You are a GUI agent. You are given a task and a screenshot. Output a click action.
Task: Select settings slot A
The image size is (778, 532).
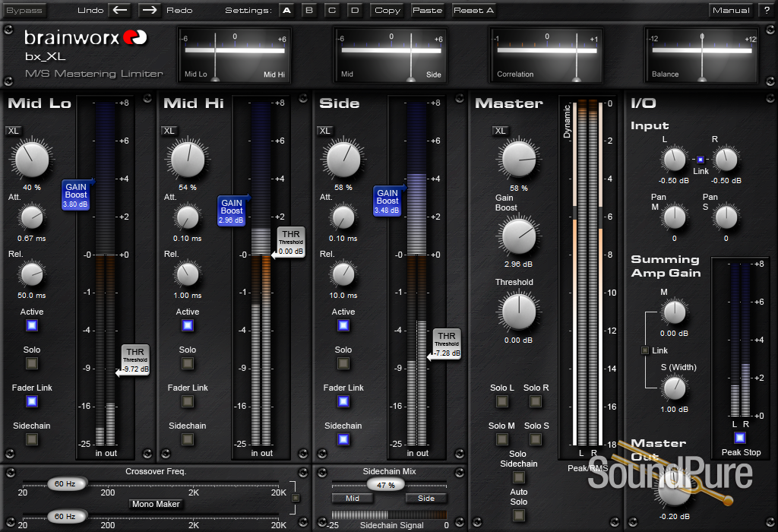286,10
